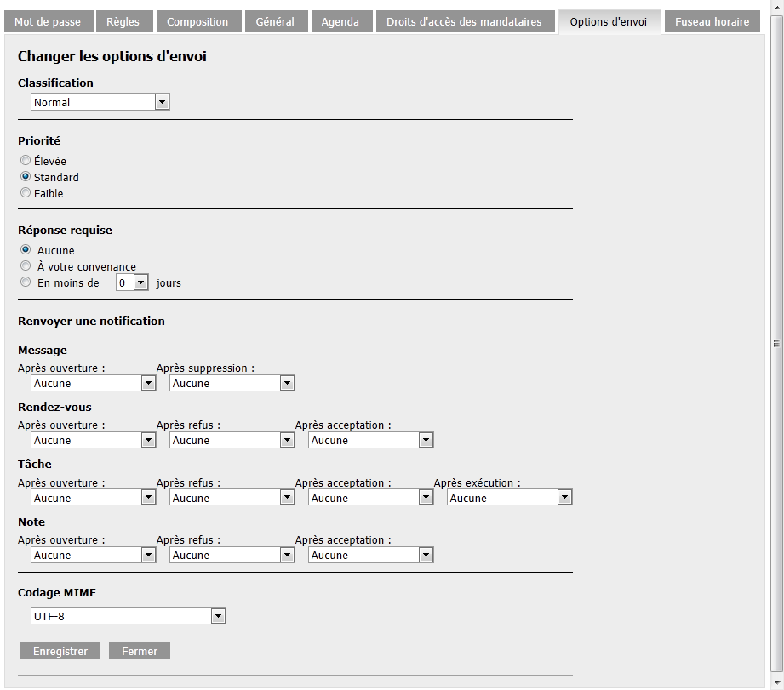
Task: Click the "Fermer" button
Action: 139,651
